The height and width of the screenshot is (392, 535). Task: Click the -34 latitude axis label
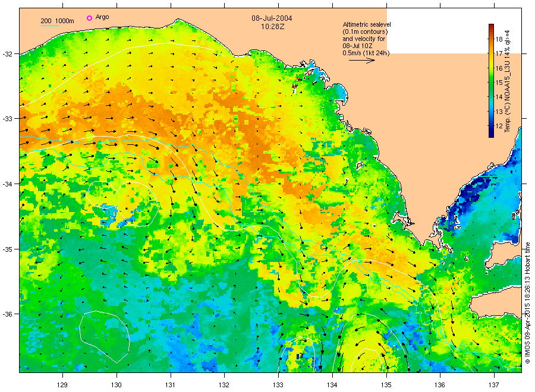coord(11,184)
